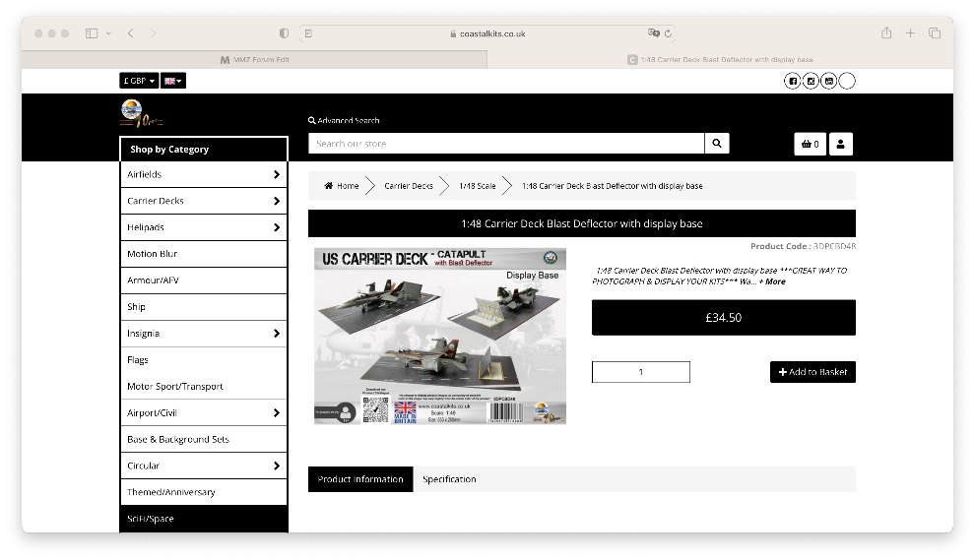Reload the page in Safari

(x=670, y=32)
